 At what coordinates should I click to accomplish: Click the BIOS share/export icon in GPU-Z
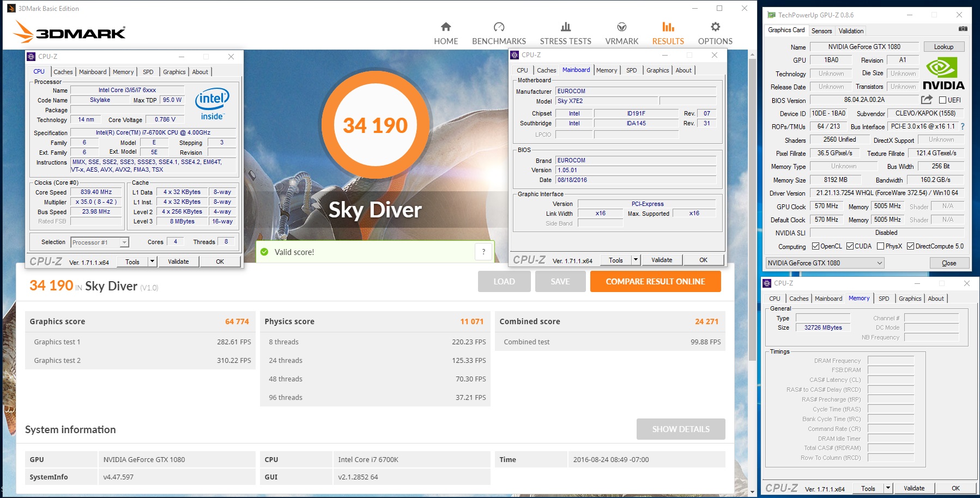click(x=927, y=100)
